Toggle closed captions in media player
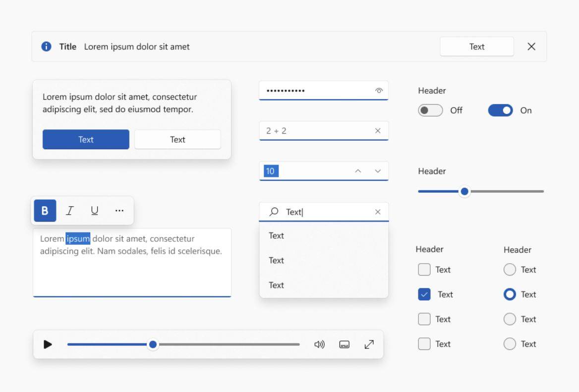Image resolution: width=579 pixels, height=392 pixels. point(344,344)
